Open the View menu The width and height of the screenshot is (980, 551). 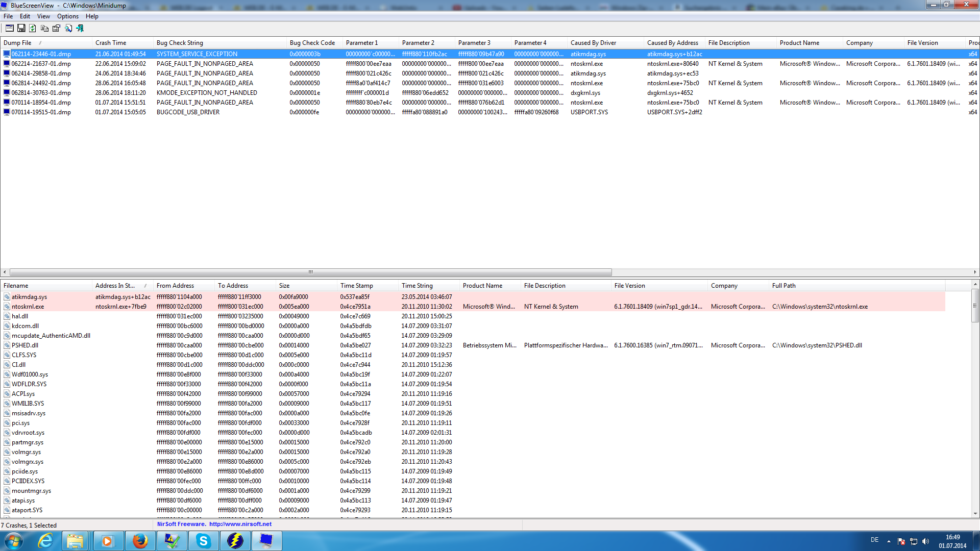click(43, 16)
